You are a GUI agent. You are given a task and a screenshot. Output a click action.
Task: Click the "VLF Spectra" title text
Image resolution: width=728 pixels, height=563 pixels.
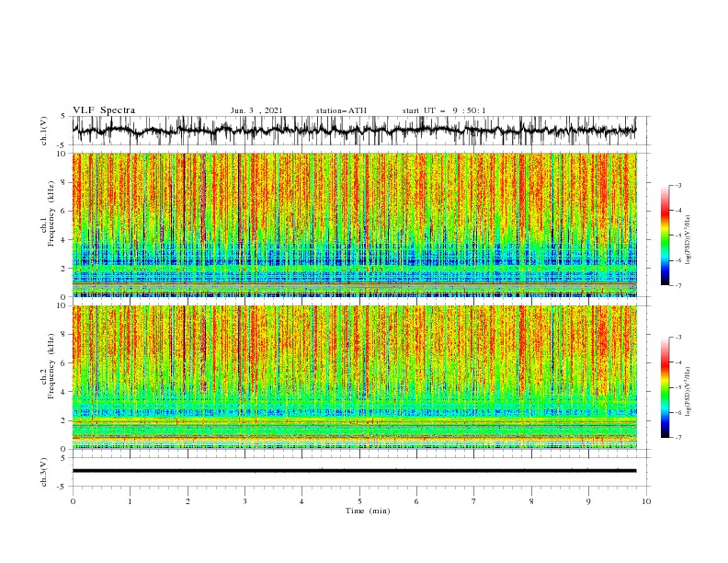coord(104,110)
